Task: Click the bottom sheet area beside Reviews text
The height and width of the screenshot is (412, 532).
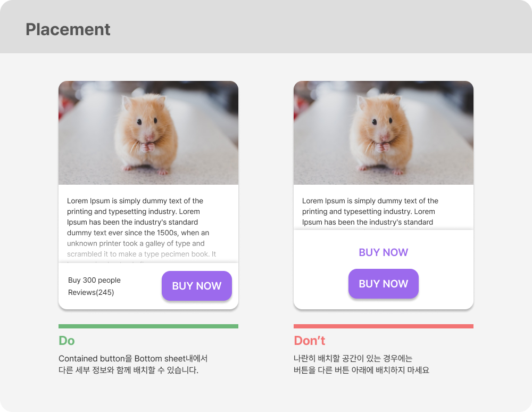Action: click(x=141, y=286)
